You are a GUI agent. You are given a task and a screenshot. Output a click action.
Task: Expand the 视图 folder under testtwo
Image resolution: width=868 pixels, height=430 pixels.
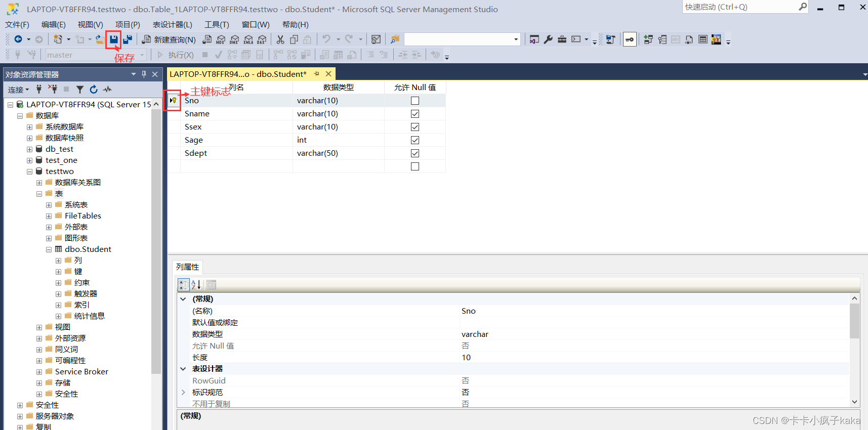tap(39, 327)
